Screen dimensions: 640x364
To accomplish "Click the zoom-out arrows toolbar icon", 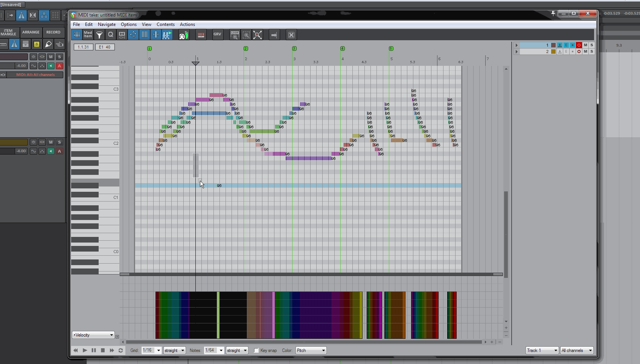I will [258, 35].
